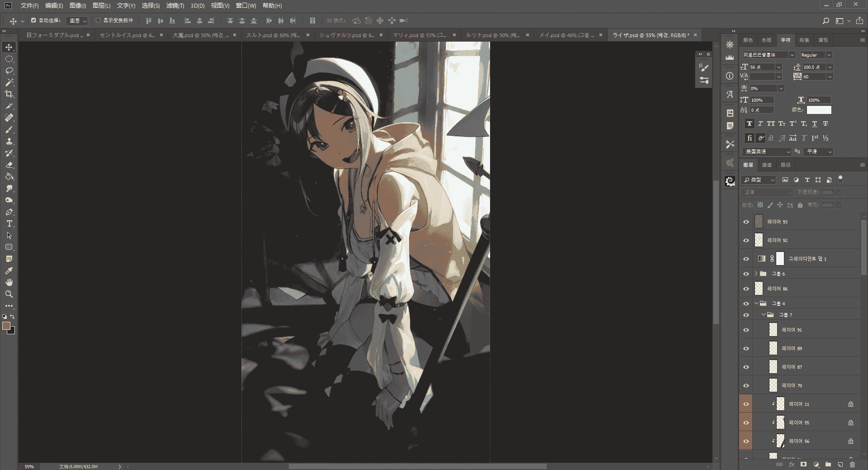Screen dimensions: 868x470
Task: Click the foreground color swatch
Action: click(6, 326)
